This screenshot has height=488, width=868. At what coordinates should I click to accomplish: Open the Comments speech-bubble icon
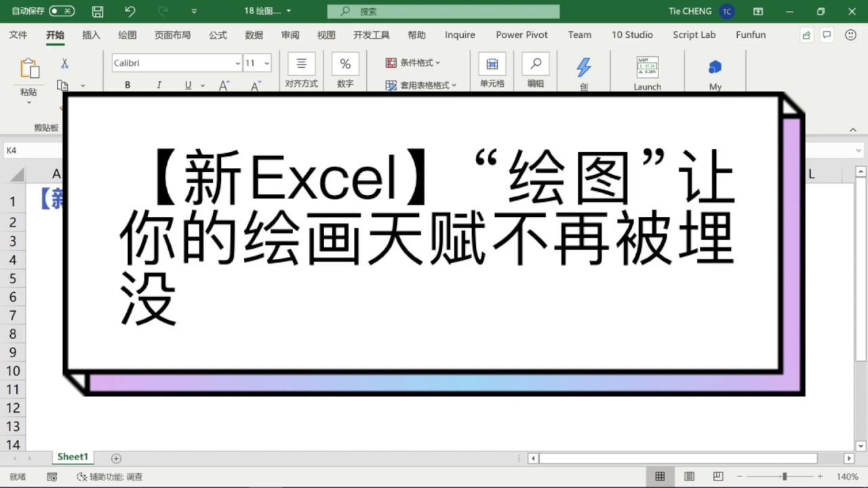click(x=827, y=35)
